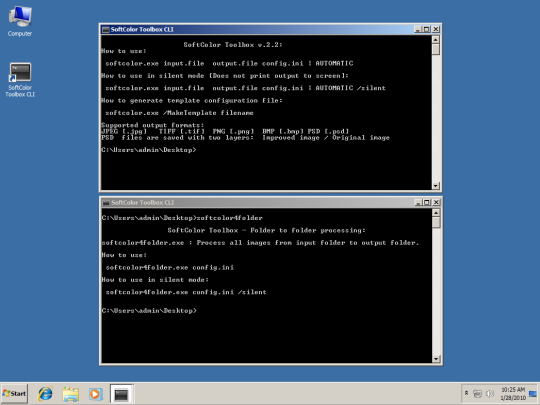This screenshot has height=405, width=540.
Task: Open Windows Media Player from taskbar
Action: click(x=95, y=394)
